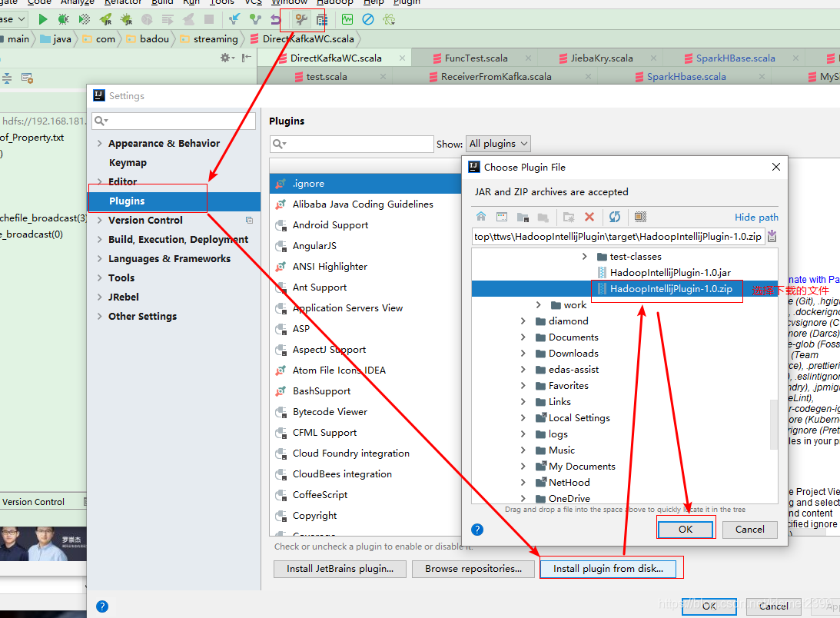Viewport: 840px width, 618px height.
Task: Open help in Choose Plugin File dialog
Action: point(477,530)
